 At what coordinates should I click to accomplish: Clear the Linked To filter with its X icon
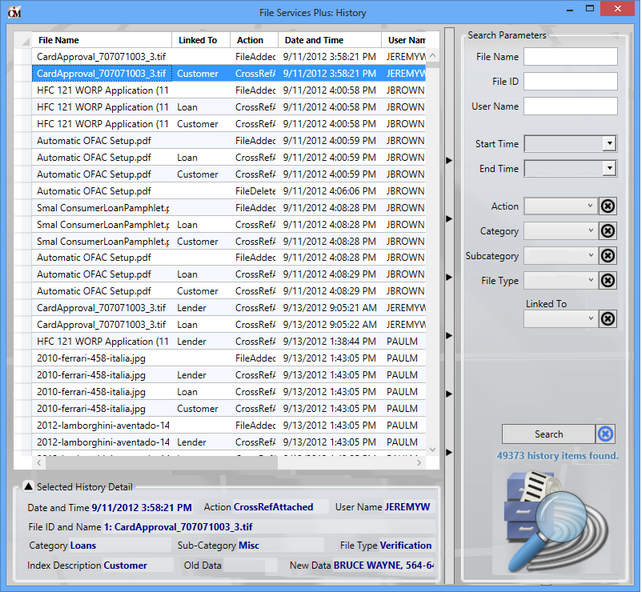coord(607,319)
